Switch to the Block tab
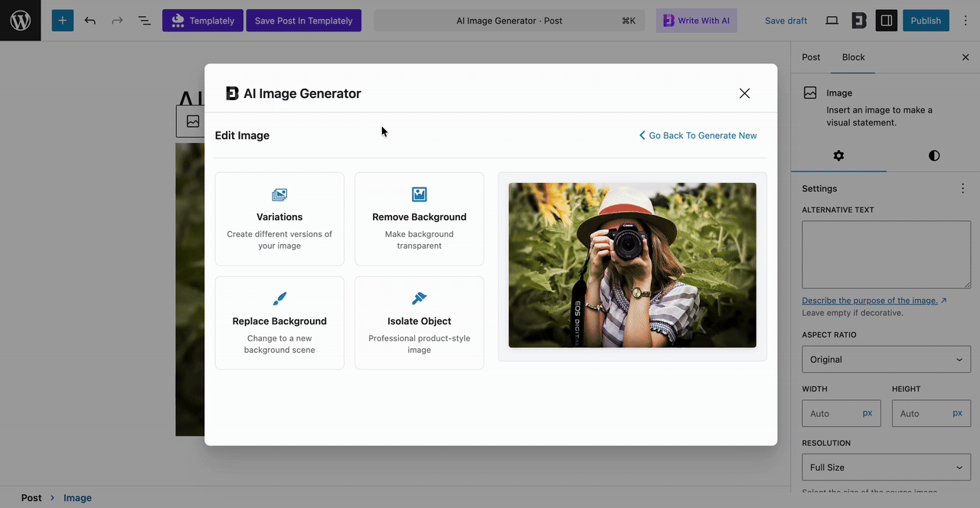The width and height of the screenshot is (980, 508). (x=853, y=57)
